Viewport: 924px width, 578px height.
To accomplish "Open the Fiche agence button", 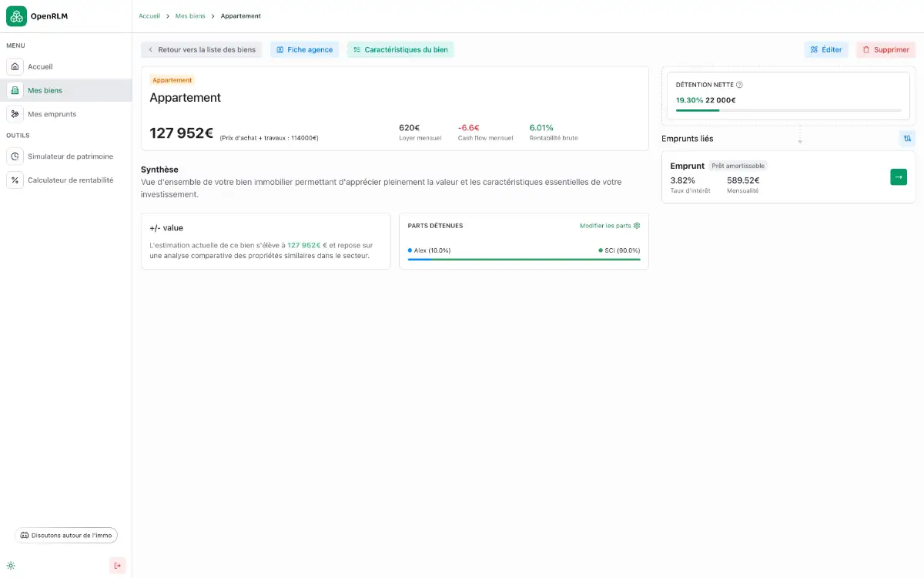I will point(304,49).
